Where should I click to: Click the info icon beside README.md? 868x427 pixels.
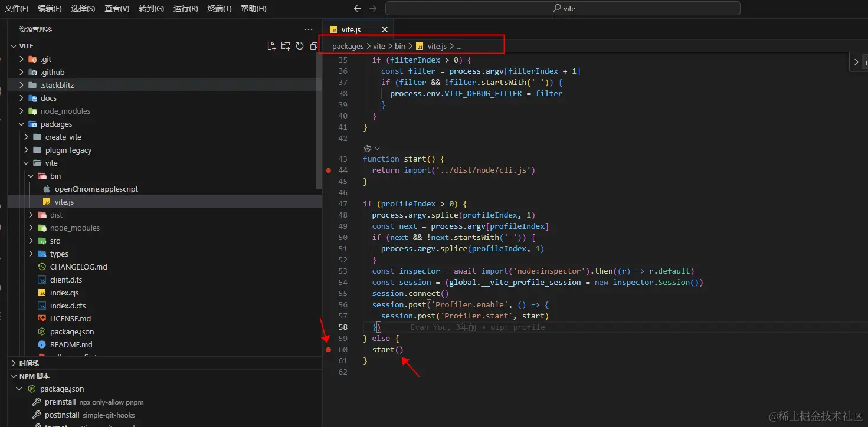pos(42,345)
